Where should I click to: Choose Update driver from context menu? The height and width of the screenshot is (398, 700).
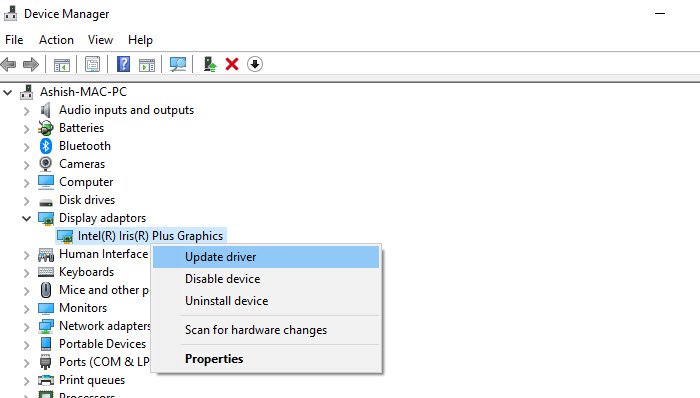pos(266,257)
